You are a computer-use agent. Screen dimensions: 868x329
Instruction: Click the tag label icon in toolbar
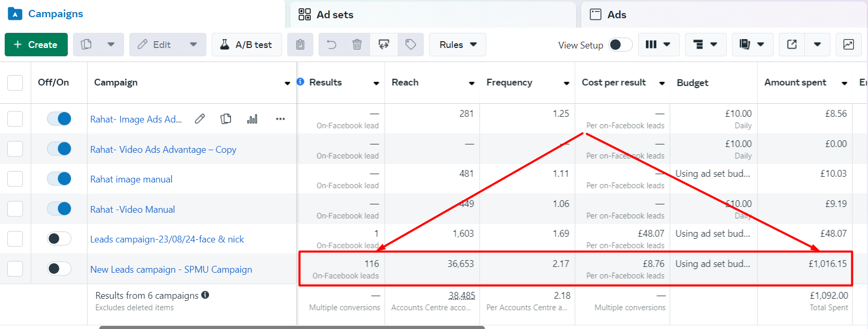411,45
